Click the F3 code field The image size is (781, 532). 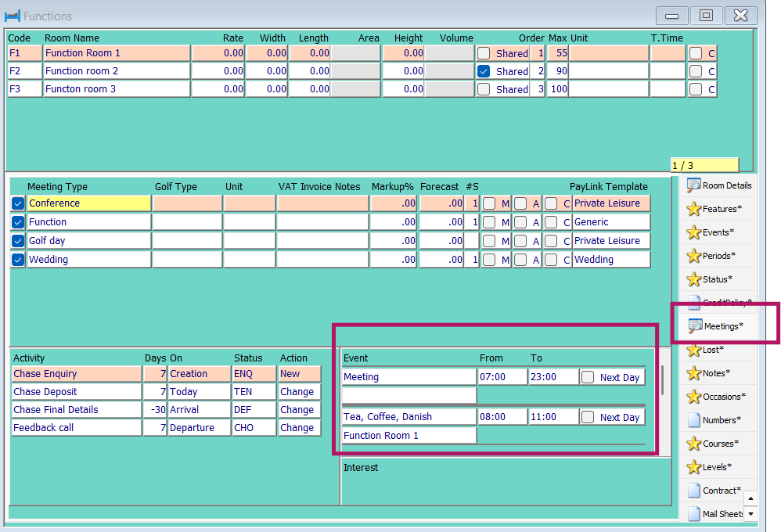coord(25,89)
